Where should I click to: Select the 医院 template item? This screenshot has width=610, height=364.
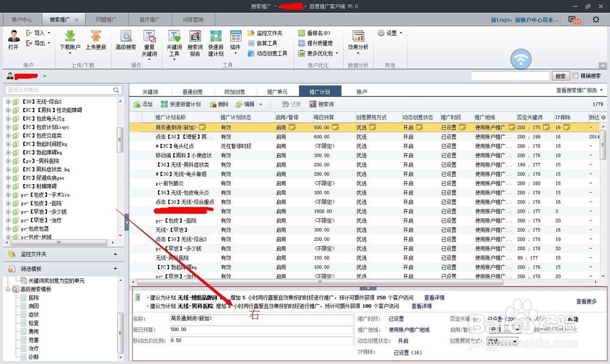click(x=34, y=298)
